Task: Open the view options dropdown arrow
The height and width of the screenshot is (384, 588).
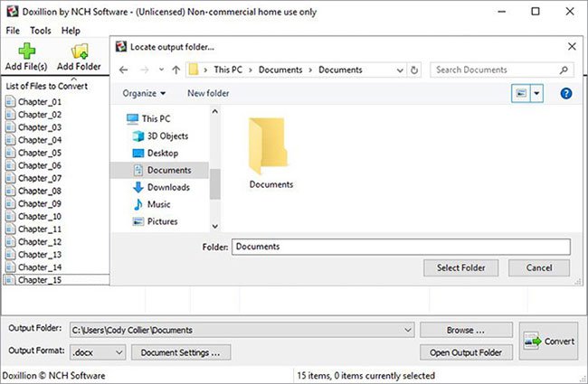Action: click(x=537, y=93)
